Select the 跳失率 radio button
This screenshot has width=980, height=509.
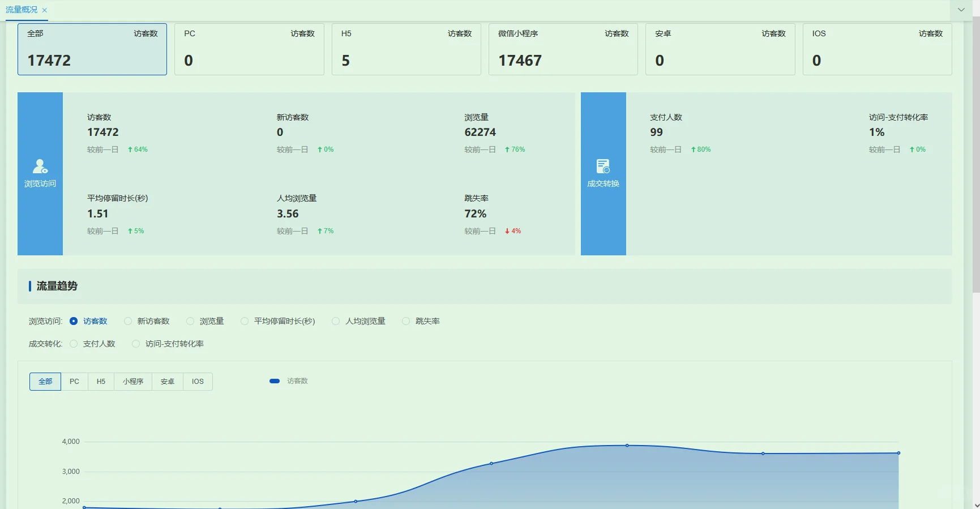(406, 321)
